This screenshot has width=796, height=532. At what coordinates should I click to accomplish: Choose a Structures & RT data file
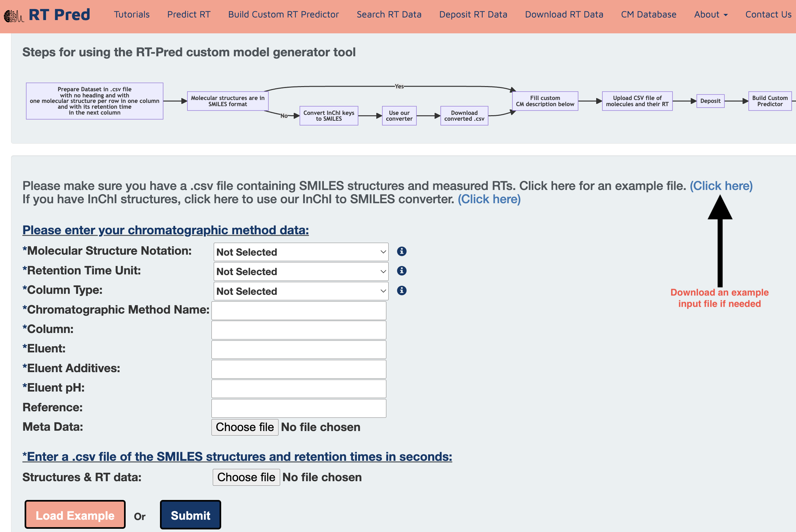[x=246, y=477]
